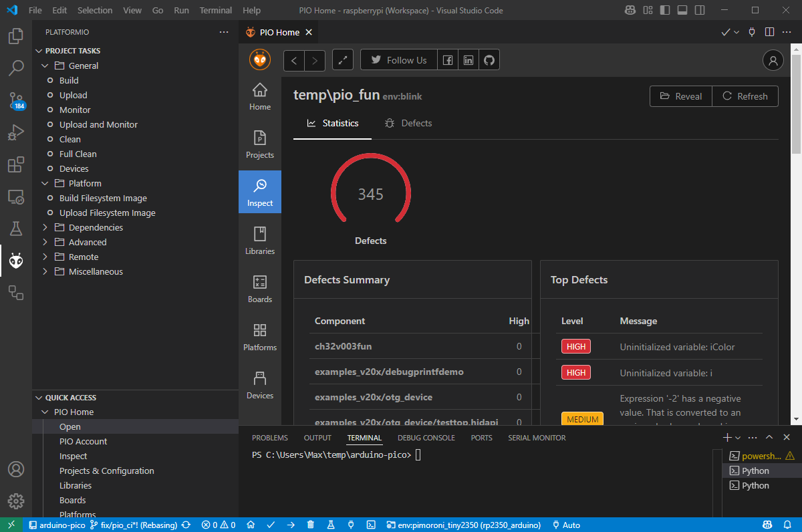Screen dimensions: 802x532
Task: Open Source Control view with 184 badge
Action: coord(16,100)
